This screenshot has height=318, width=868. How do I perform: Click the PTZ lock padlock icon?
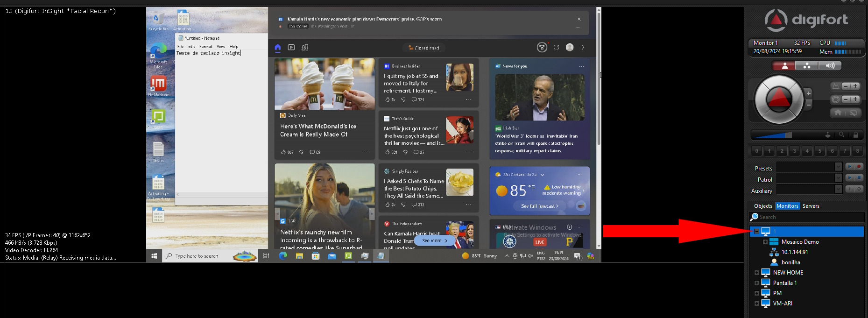point(855,135)
